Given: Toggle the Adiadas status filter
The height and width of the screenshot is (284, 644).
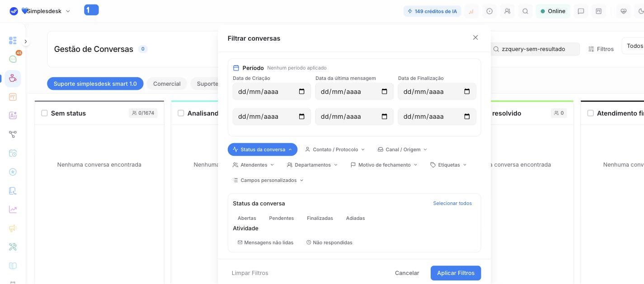Looking at the screenshot, I should (355, 218).
